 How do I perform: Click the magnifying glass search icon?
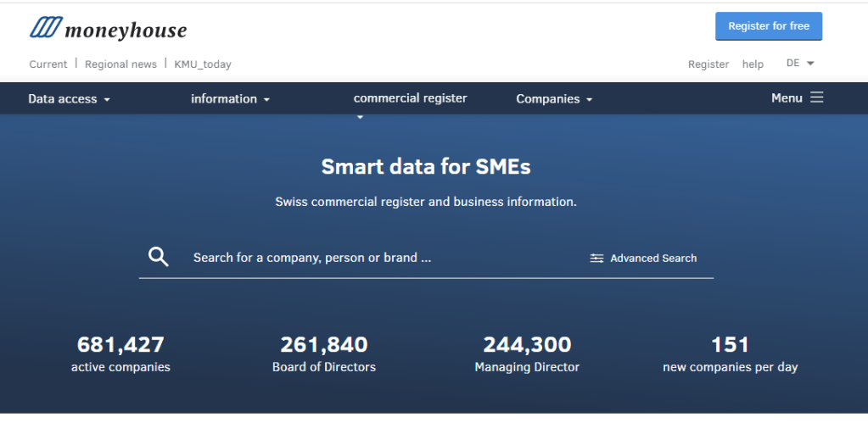[159, 257]
